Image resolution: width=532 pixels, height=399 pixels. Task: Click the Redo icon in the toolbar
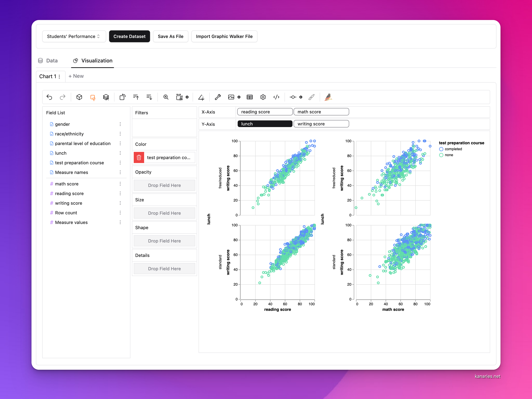[63, 97]
